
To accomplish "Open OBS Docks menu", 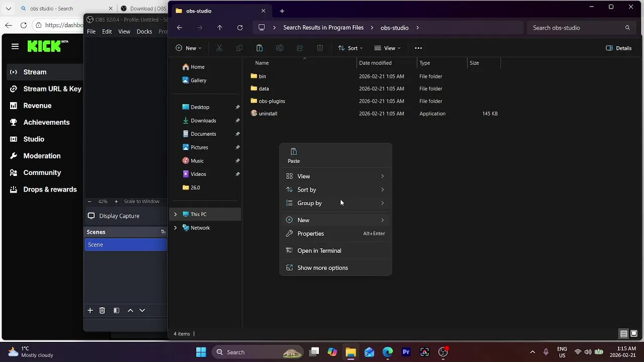I will pos(144,31).
